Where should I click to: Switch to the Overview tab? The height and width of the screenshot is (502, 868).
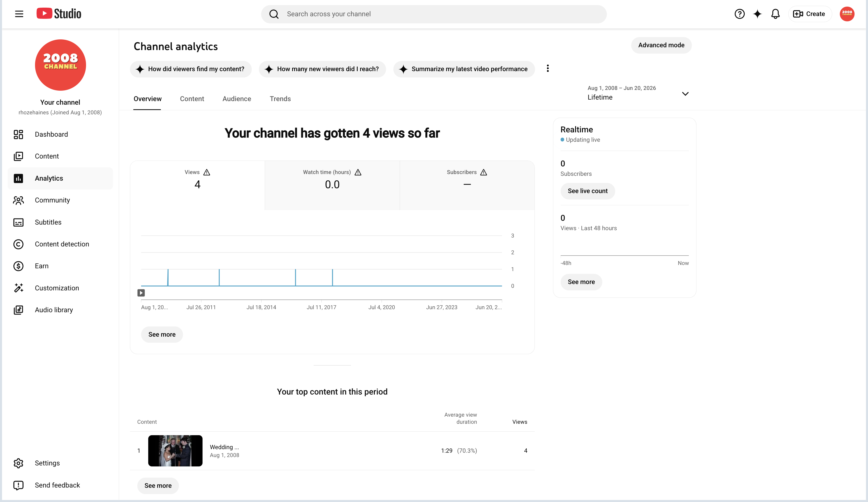[x=147, y=99]
